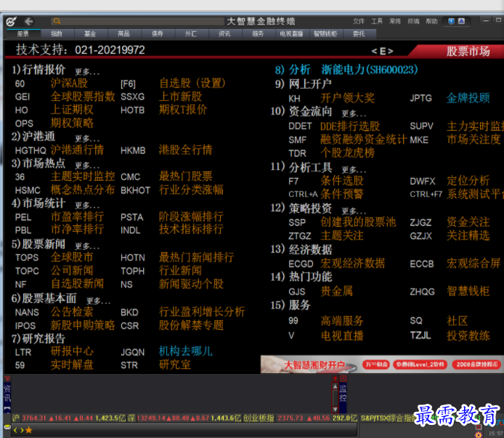Image resolution: width=504 pixels, height=438 pixels.
Task: Expand 更多 next to 资金流向
Action: pos(354,113)
